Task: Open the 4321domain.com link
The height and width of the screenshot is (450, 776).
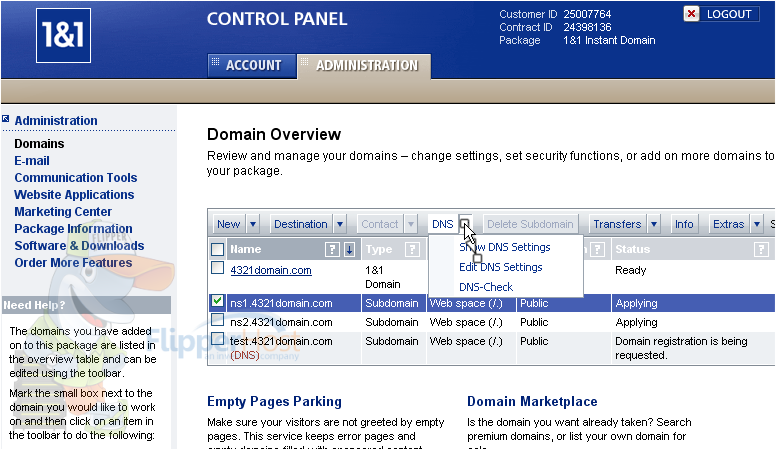Action: pos(271,270)
